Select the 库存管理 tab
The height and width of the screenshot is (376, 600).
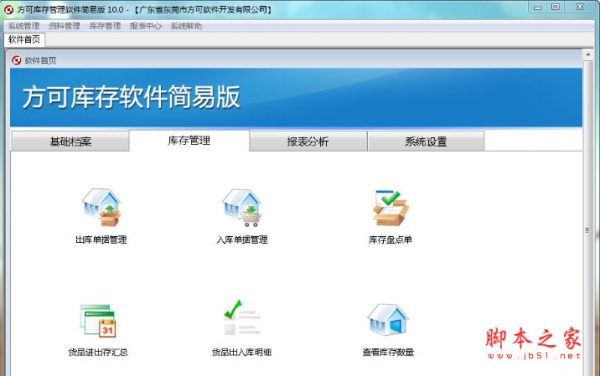189,140
